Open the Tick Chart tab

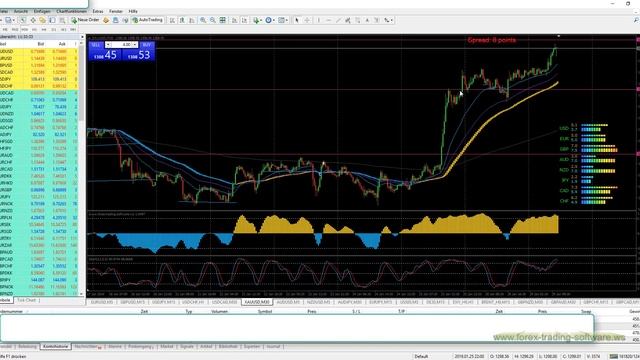pos(27,300)
